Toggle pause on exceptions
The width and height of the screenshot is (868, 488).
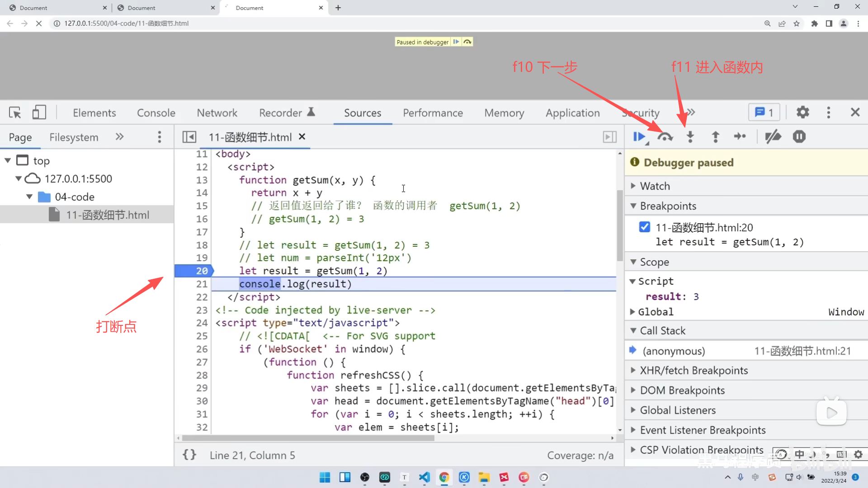tap(799, 136)
